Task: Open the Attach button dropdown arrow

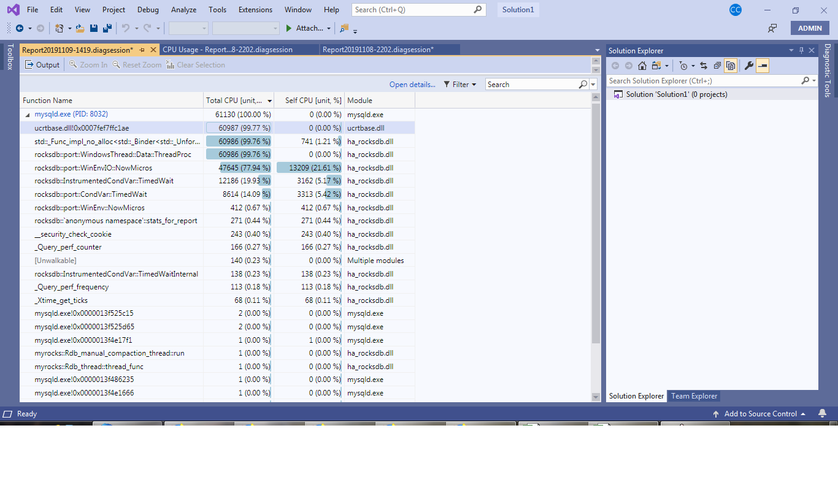Action: (x=329, y=28)
